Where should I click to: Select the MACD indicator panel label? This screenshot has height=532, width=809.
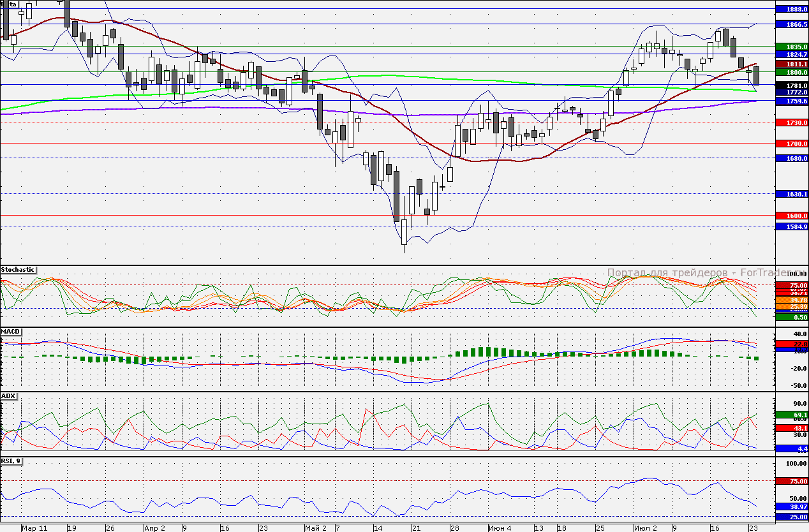click(x=10, y=332)
